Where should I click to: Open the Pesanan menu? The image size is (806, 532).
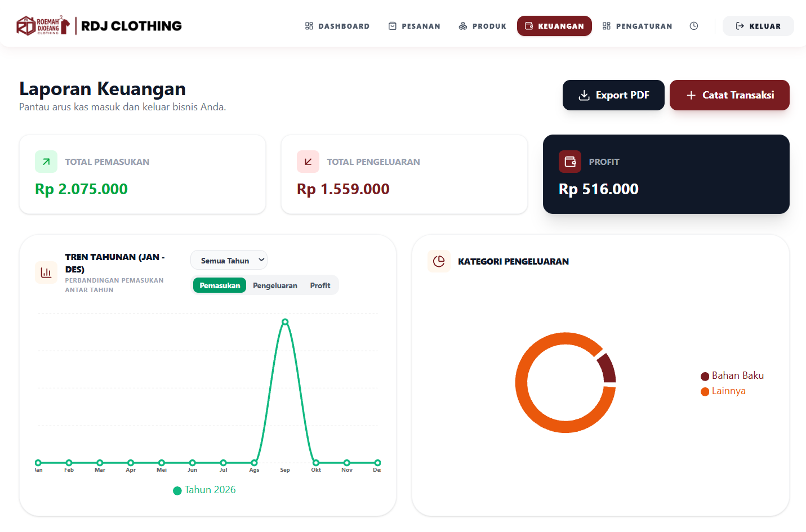[x=415, y=26]
